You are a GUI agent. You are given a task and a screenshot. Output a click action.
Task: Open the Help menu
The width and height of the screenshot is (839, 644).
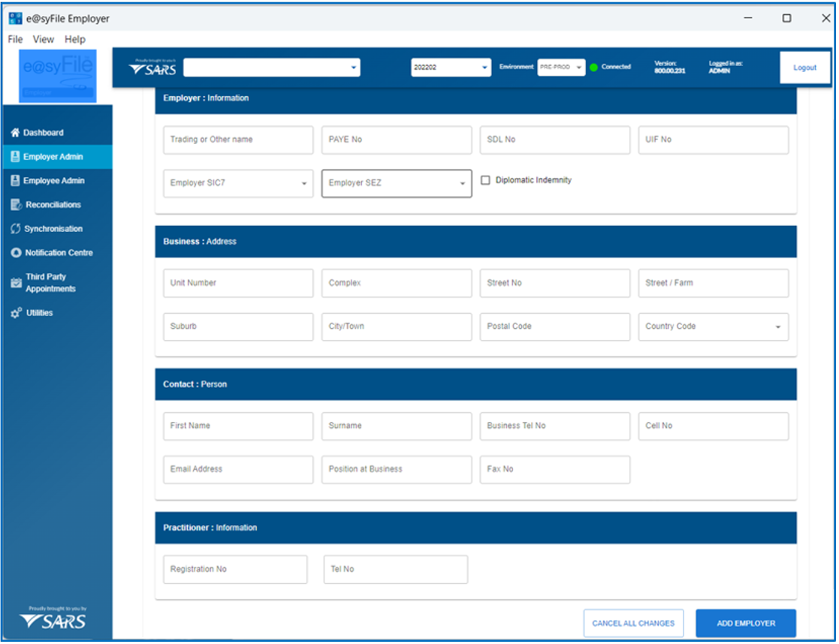click(75, 39)
